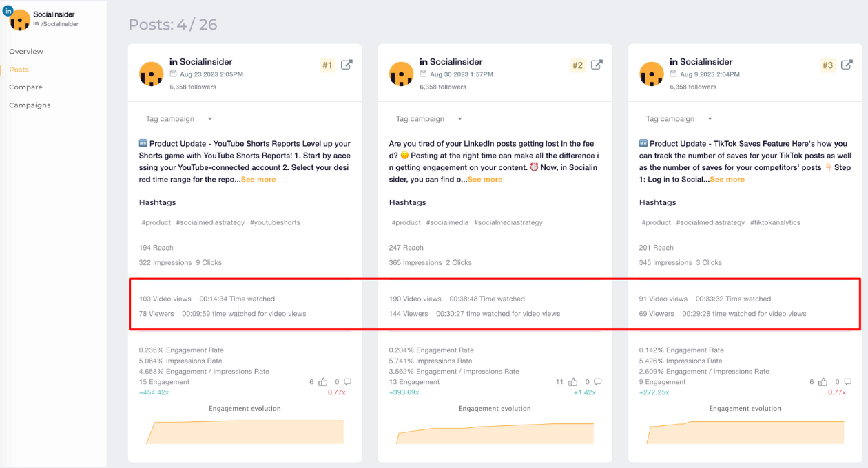The width and height of the screenshot is (868, 468).
Task: Click the 69 Viewers metric
Action: (657, 314)
